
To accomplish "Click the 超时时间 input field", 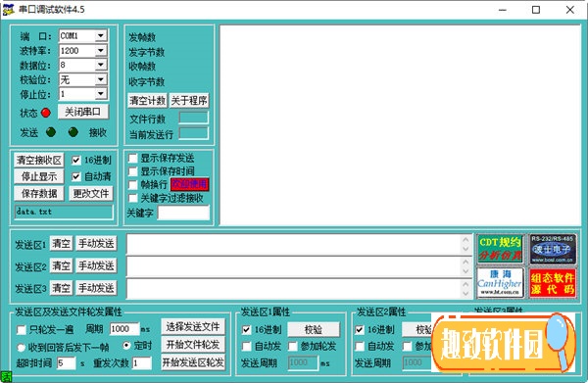I will tap(66, 362).
